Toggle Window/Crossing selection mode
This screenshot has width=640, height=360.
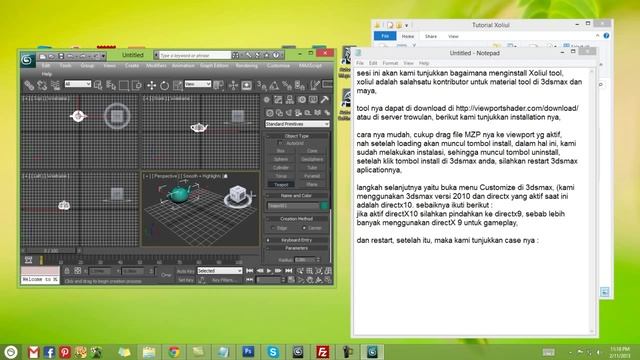[x=137, y=85]
